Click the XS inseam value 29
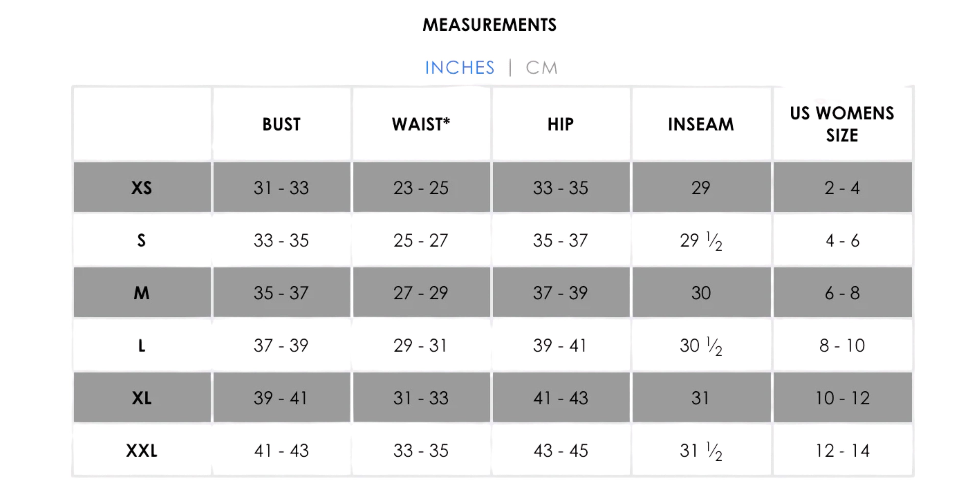Viewport: 980px width, 490px height. tap(701, 188)
